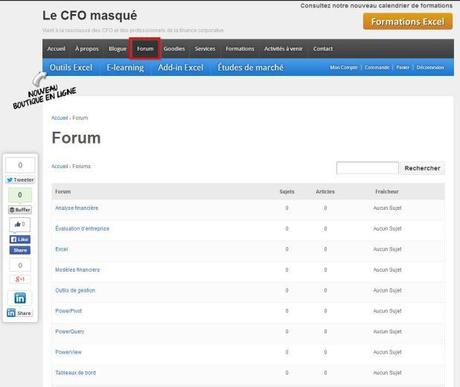Click the Sujets column header
The width and height of the screenshot is (460, 387).
coord(287,192)
